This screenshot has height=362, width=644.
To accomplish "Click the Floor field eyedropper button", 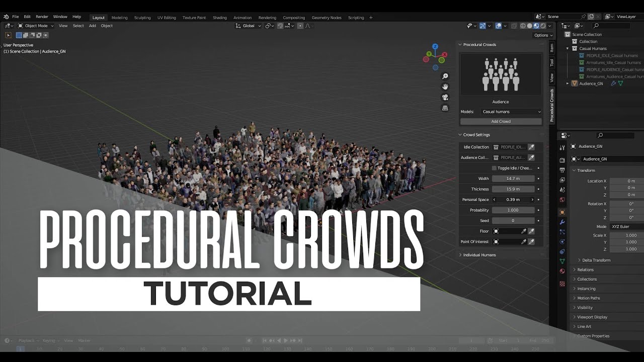I will click(x=531, y=231).
